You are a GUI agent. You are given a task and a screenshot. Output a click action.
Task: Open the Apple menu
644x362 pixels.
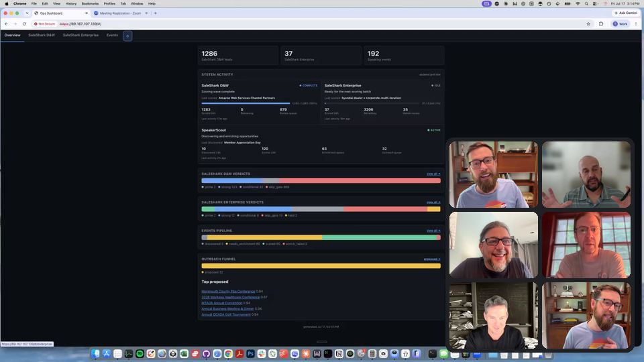pyautogui.click(x=7, y=4)
